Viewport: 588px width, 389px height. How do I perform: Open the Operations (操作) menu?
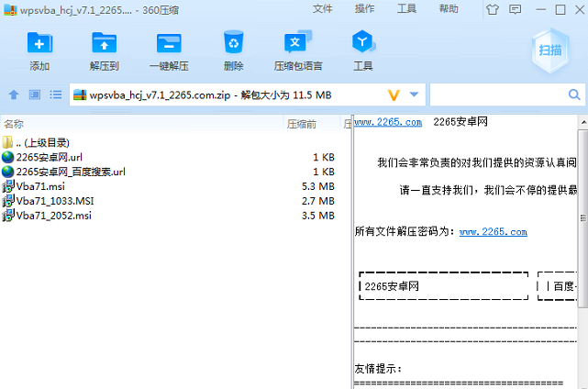(x=364, y=9)
